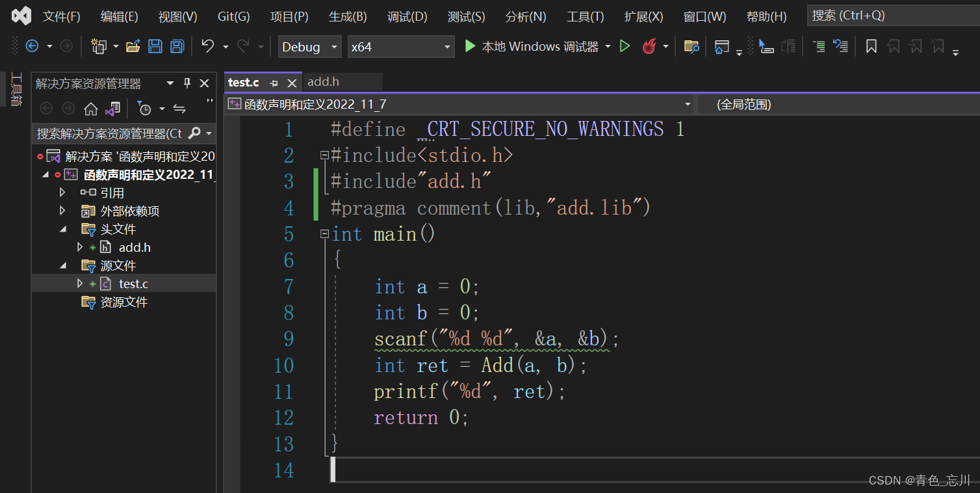Open the 测试(S) menu
The image size is (980, 493).
point(466,16)
